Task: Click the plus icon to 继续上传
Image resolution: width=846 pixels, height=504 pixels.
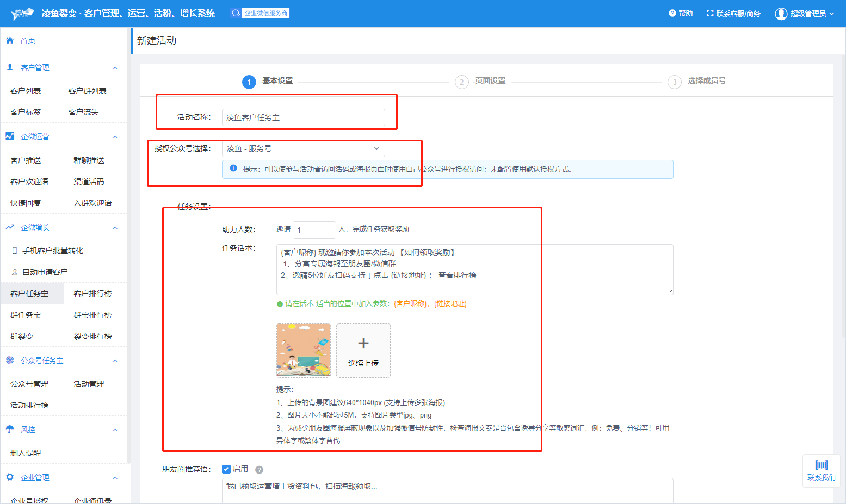Action: coord(363,343)
